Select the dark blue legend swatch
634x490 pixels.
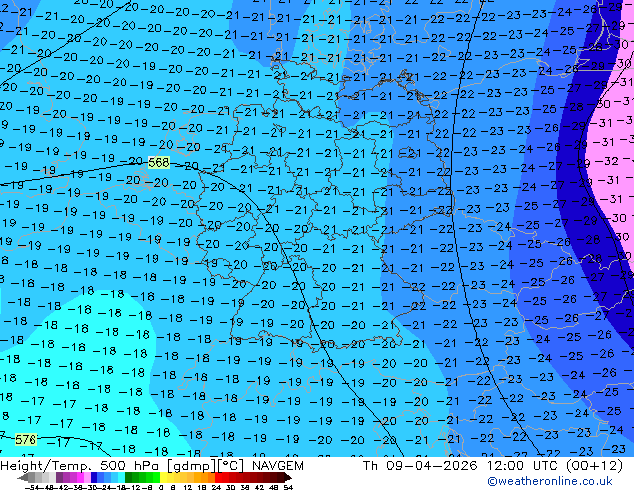click(x=94, y=477)
